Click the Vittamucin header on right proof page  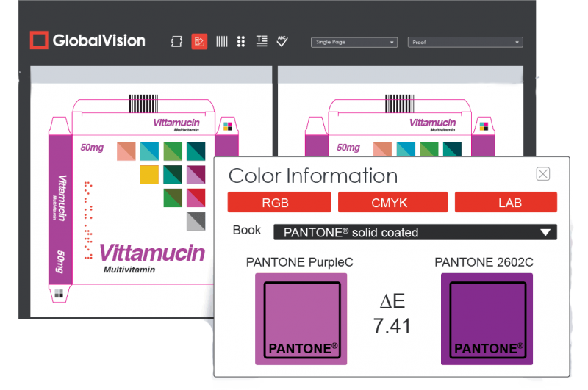coord(431,123)
